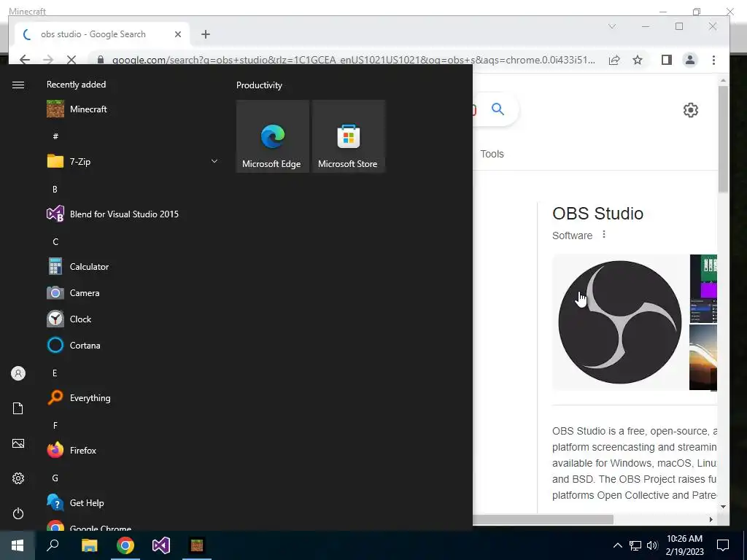Open the Microsoft Store tile

tap(348, 136)
